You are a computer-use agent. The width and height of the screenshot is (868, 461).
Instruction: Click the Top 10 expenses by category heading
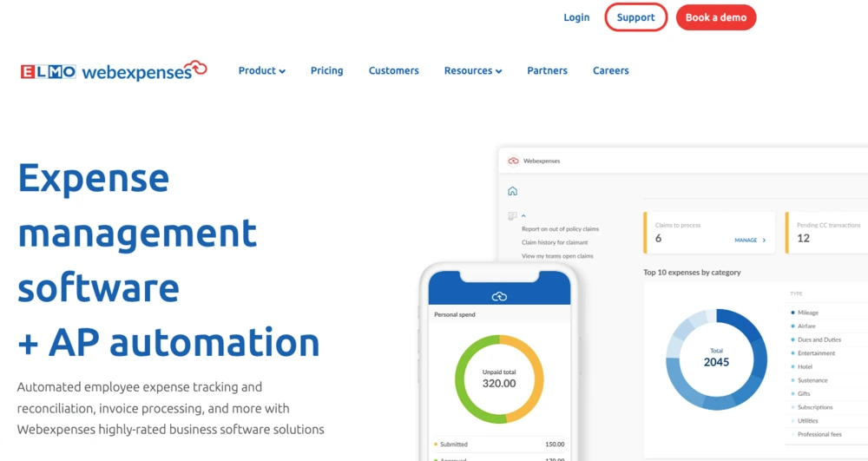[x=692, y=273]
